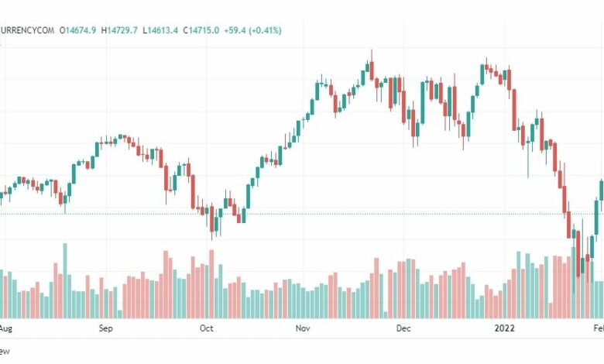
Task: Click the close value C14715.0
Action: pos(201,30)
